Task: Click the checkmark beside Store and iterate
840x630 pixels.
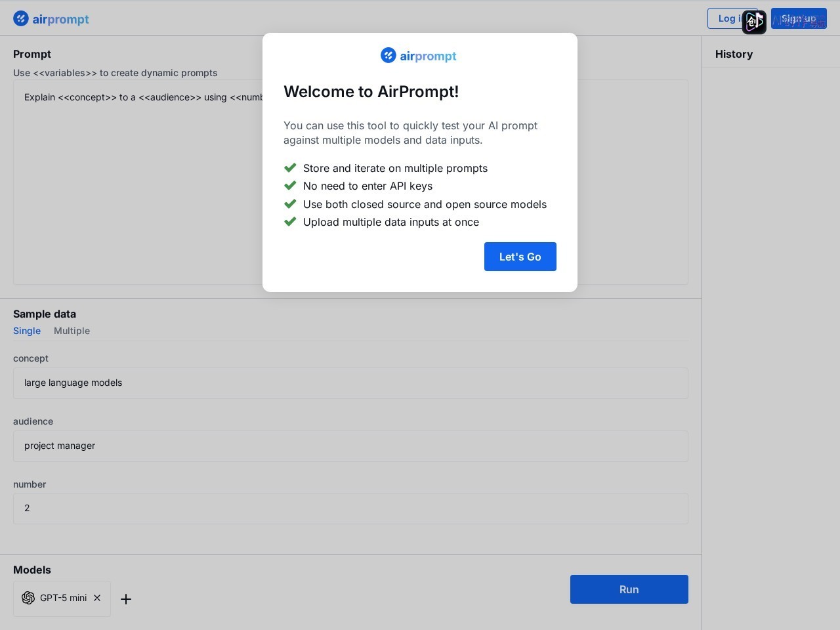Action: pos(290,168)
